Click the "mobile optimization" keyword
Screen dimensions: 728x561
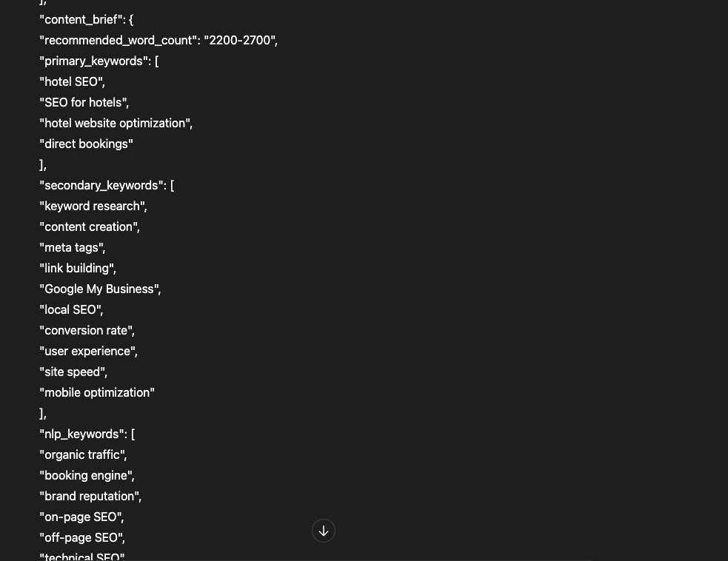pyautogui.click(x=97, y=393)
